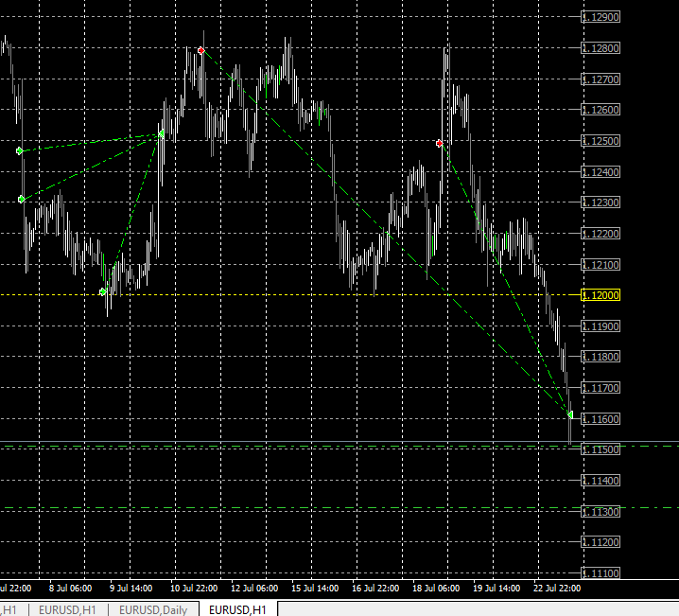Click the active EURUSD,H1 tab
The image size is (679, 616).
click(237, 609)
